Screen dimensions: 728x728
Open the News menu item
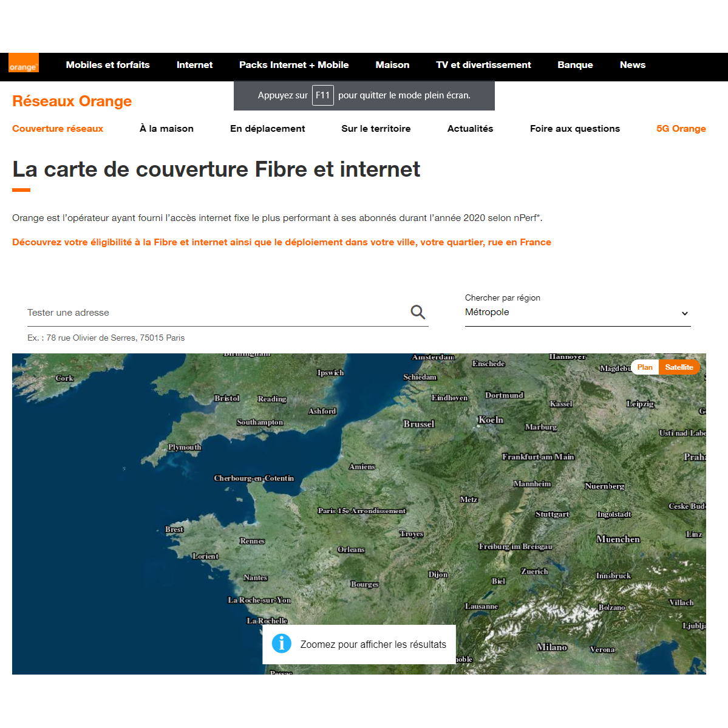pyautogui.click(x=632, y=65)
